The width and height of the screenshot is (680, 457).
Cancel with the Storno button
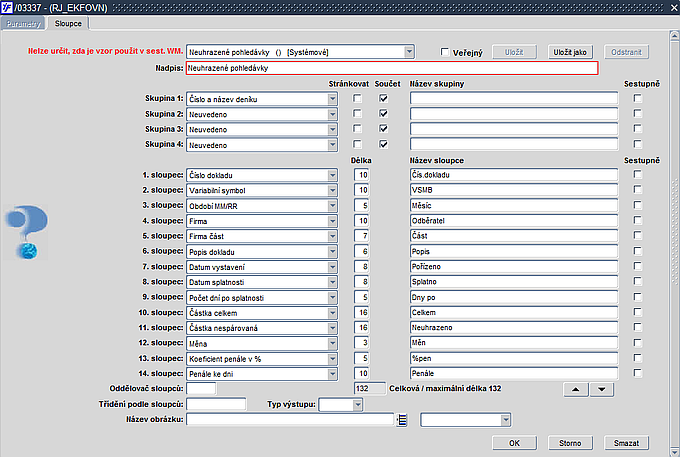[x=570, y=443]
